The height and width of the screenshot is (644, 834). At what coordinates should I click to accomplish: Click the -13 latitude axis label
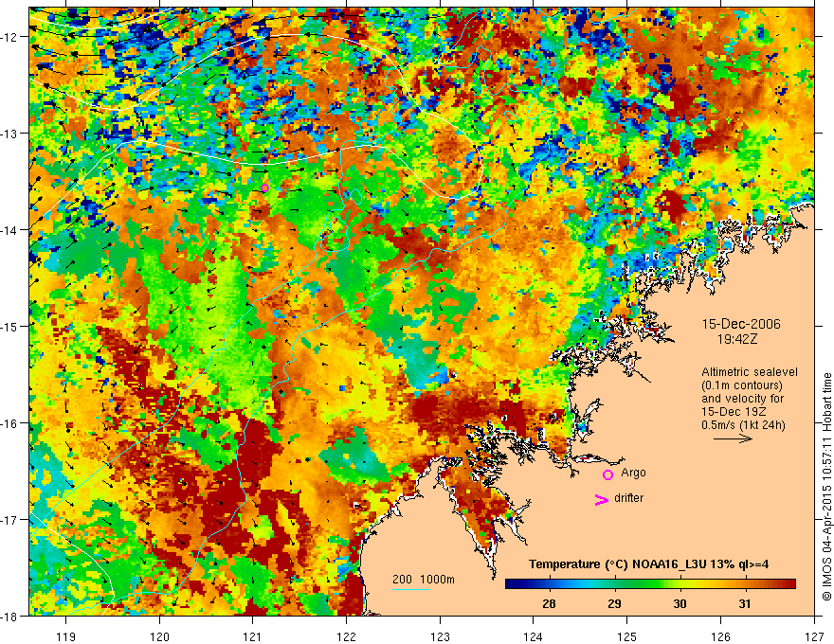(x=9, y=134)
